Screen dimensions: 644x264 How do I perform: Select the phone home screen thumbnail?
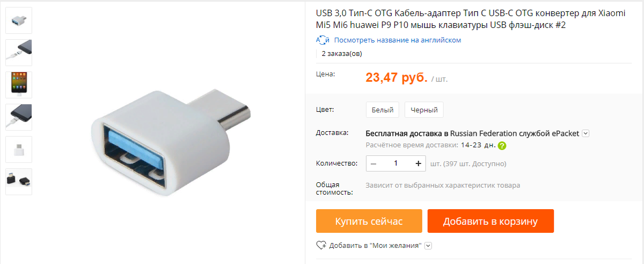pos(19,85)
